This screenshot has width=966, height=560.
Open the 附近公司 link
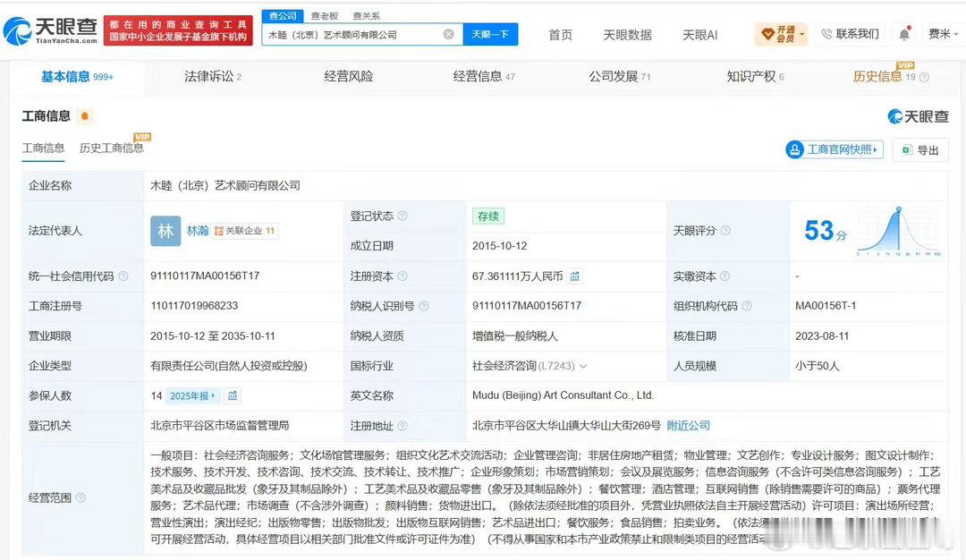tap(688, 426)
